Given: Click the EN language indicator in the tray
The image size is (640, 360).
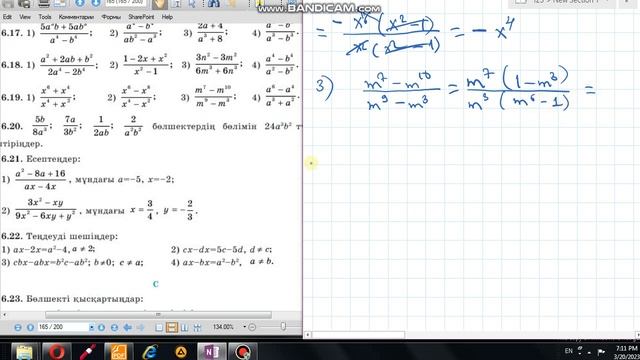Looking at the screenshot, I should point(569,351).
